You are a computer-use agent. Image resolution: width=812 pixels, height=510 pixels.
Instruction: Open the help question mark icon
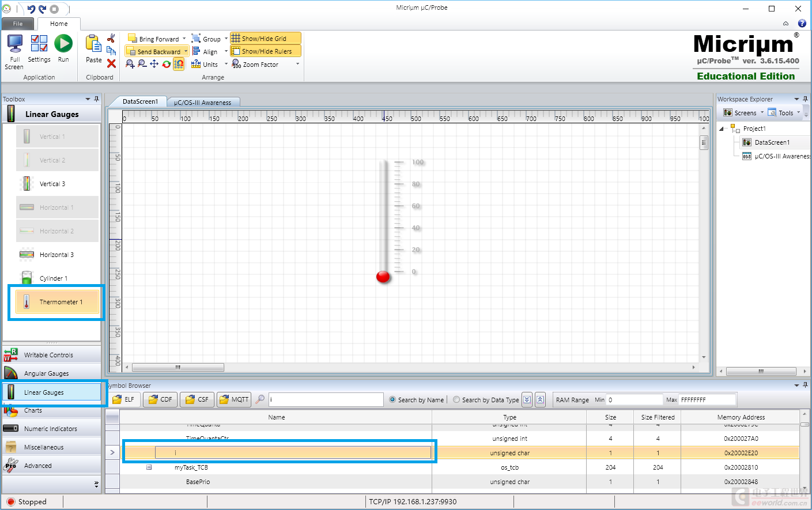802,24
